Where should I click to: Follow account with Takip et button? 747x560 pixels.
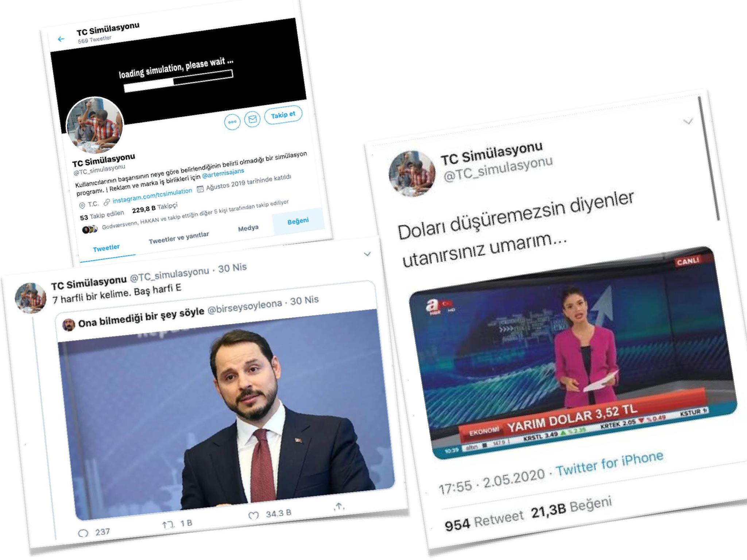point(283,115)
